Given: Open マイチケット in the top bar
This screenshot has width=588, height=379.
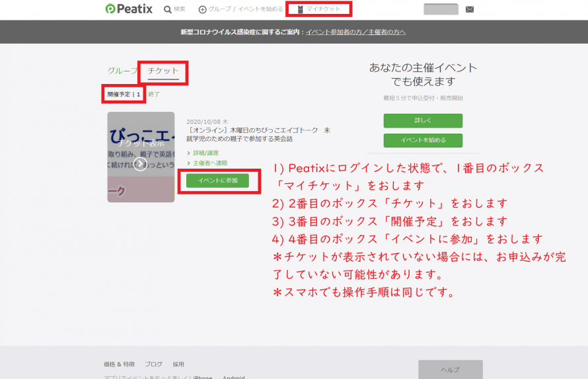Looking at the screenshot, I should point(318,9).
